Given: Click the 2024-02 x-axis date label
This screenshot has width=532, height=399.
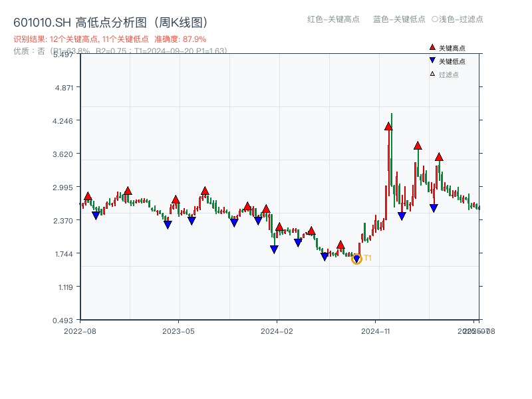Looking at the screenshot, I should [x=277, y=331].
